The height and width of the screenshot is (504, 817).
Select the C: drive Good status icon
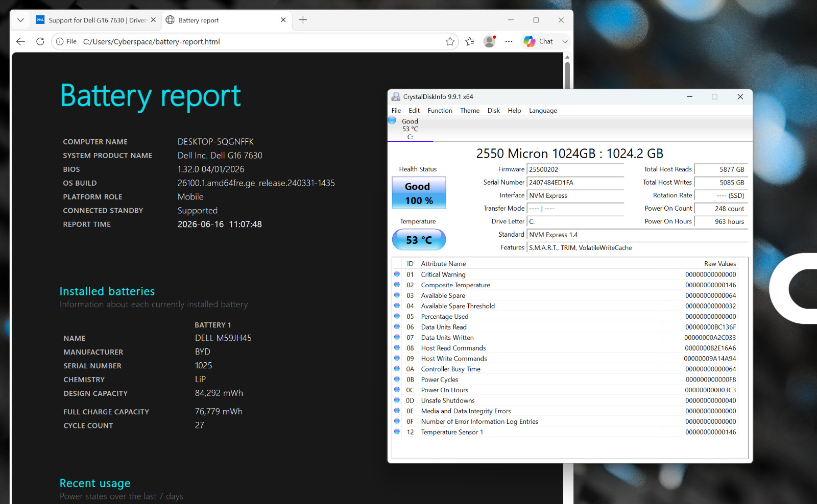tap(392, 120)
